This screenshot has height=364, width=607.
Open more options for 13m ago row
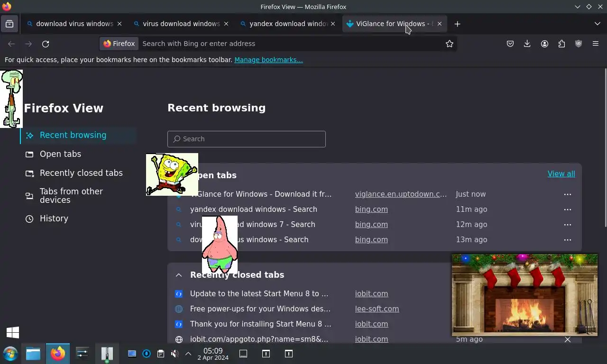[568, 240]
